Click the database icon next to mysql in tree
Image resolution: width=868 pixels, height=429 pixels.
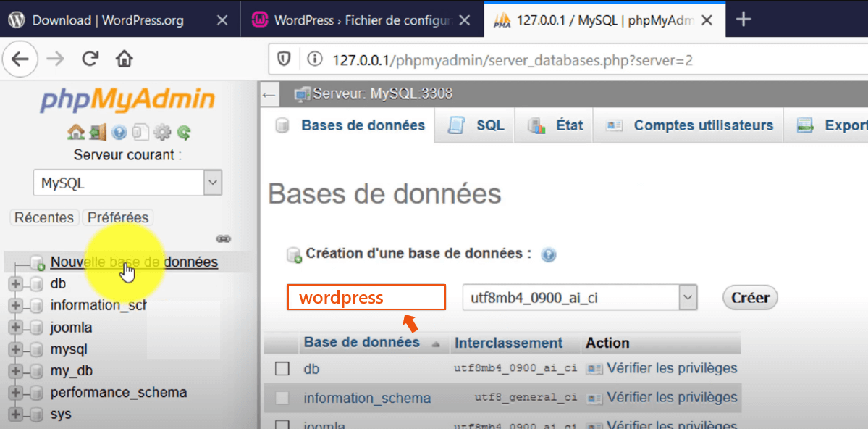tap(36, 350)
